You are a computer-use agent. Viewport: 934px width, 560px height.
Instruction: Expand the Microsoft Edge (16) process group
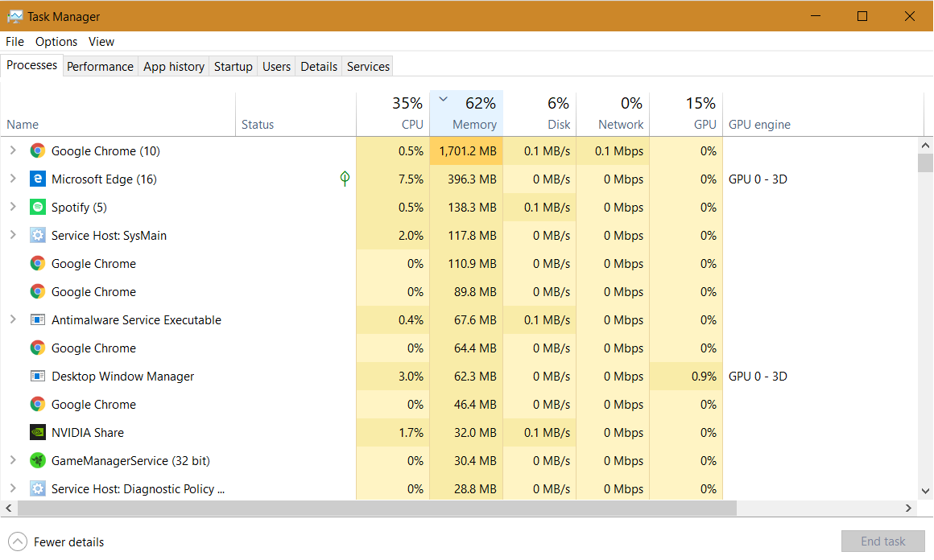pos(13,179)
